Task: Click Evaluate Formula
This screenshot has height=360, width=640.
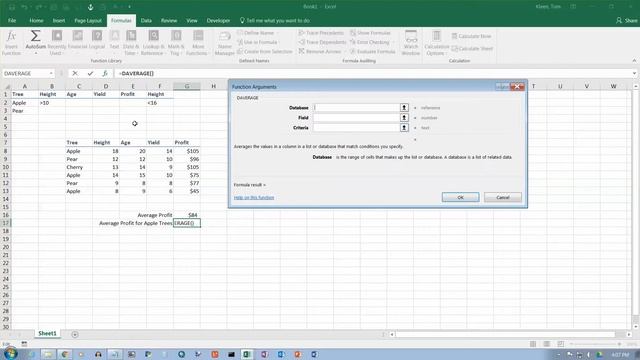Action: (x=373, y=51)
